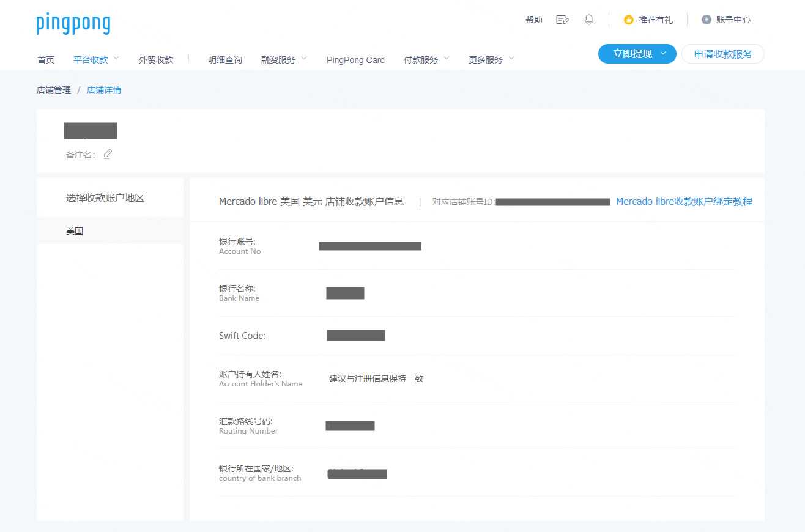This screenshot has height=532, width=805.
Task: Click 对应店铺账号ID label
Action: point(464,202)
